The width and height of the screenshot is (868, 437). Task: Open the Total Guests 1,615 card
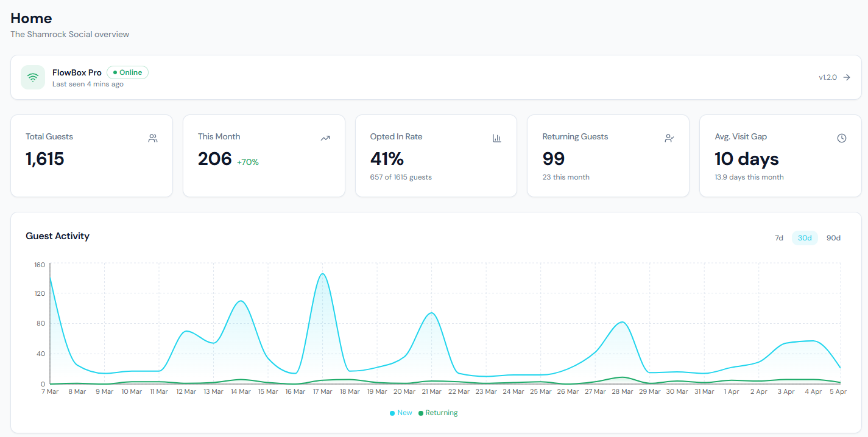[x=91, y=156]
